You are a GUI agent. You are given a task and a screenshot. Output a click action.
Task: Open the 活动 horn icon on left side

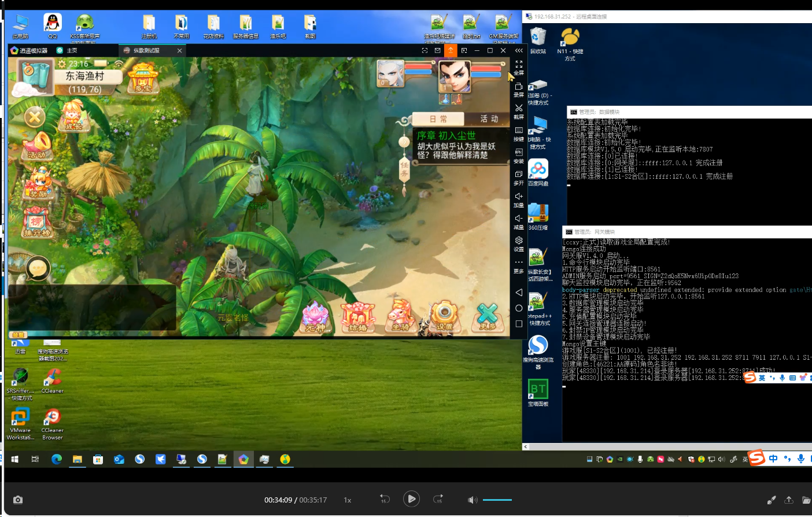38,146
